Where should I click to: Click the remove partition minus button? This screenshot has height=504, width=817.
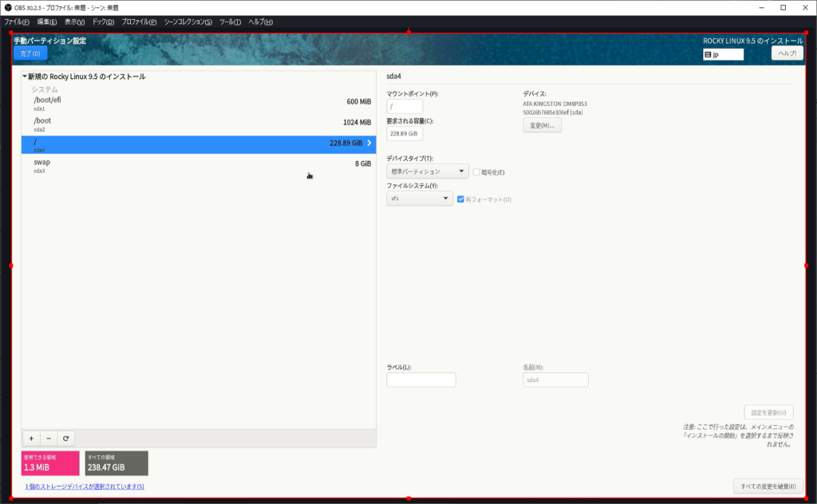pyautogui.click(x=49, y=438)
